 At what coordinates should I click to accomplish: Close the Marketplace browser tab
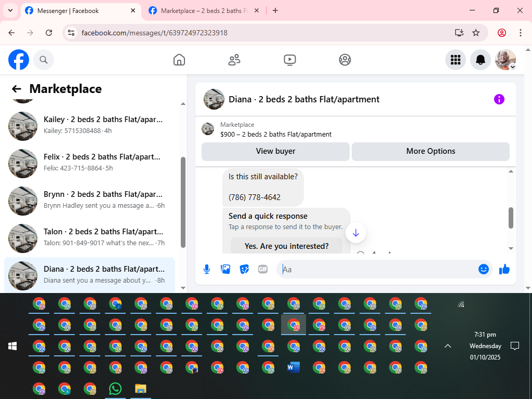(257, 10)
